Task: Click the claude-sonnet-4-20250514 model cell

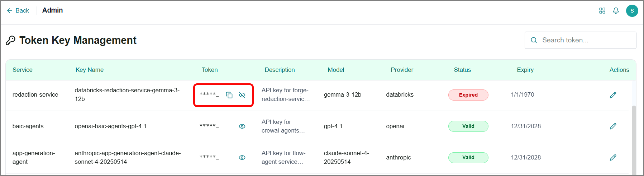Action: 346,157
